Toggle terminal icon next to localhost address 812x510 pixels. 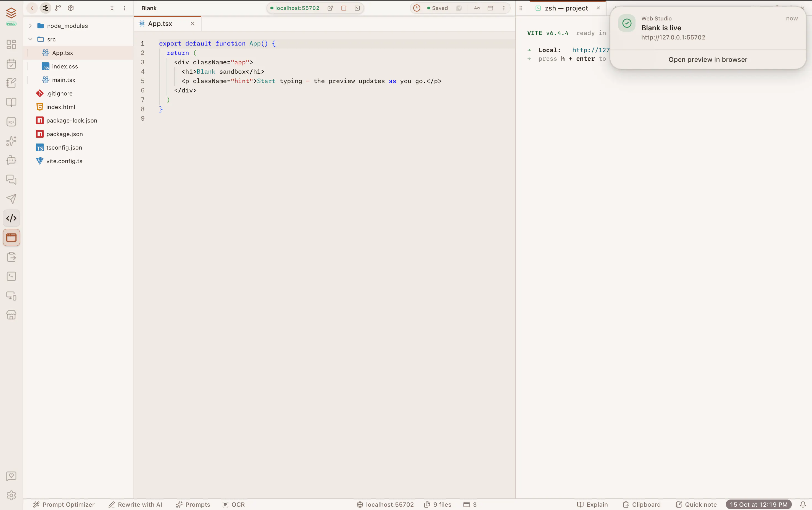pyautogui.click(x=357, y=8)
